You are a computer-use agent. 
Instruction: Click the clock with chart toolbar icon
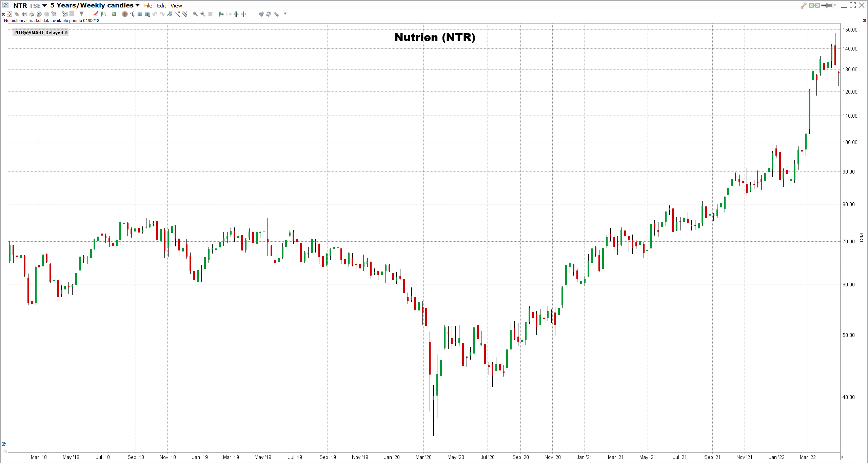39,14
